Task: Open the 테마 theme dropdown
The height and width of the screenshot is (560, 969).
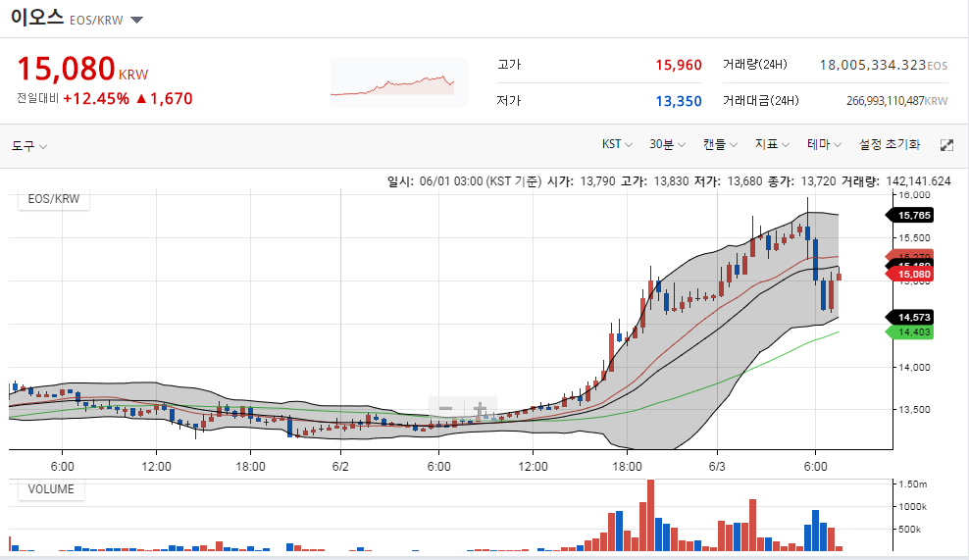Action: [x=824, y=144]
